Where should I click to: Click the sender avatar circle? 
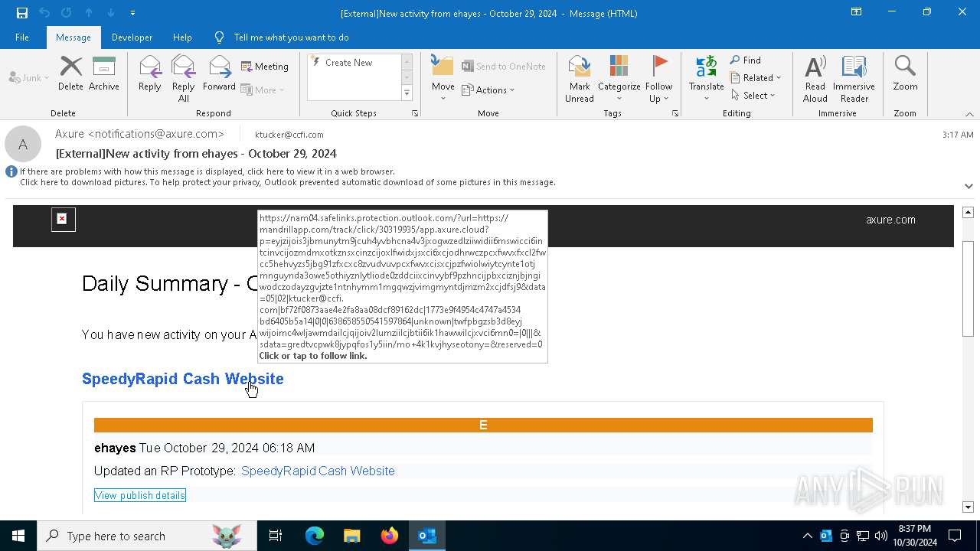[x=23, y=144]
